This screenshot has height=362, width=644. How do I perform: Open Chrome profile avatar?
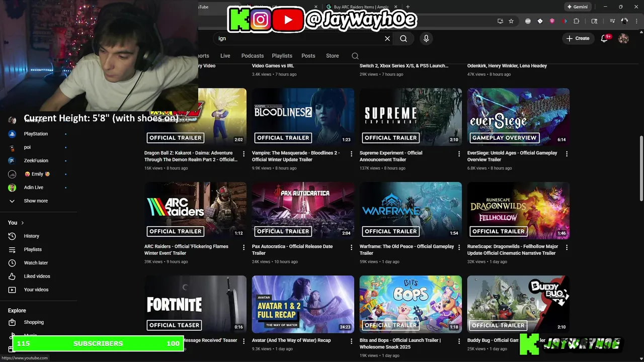tap(624, 21)
